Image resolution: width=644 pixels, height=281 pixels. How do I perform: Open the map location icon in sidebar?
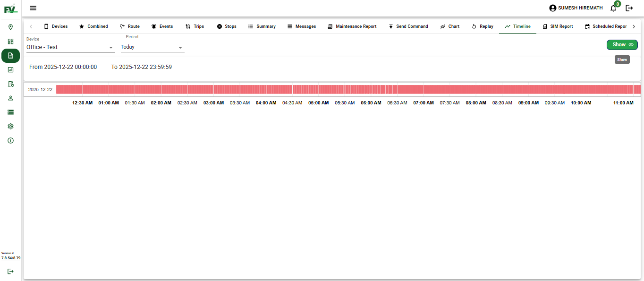(x=10, y=27)
